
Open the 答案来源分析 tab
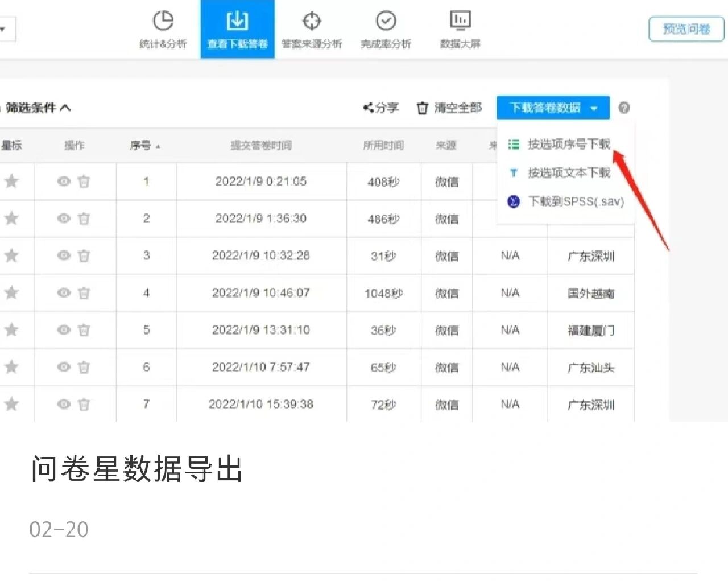tap(312, 30)
